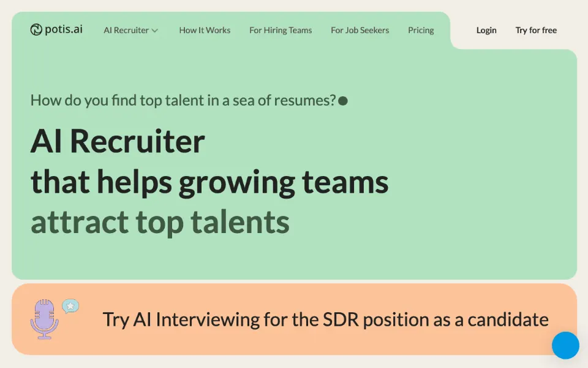Screen dimensions: 588x368
Task: Click the 'AI Recruiter' headline text
Action: [118, 141]
